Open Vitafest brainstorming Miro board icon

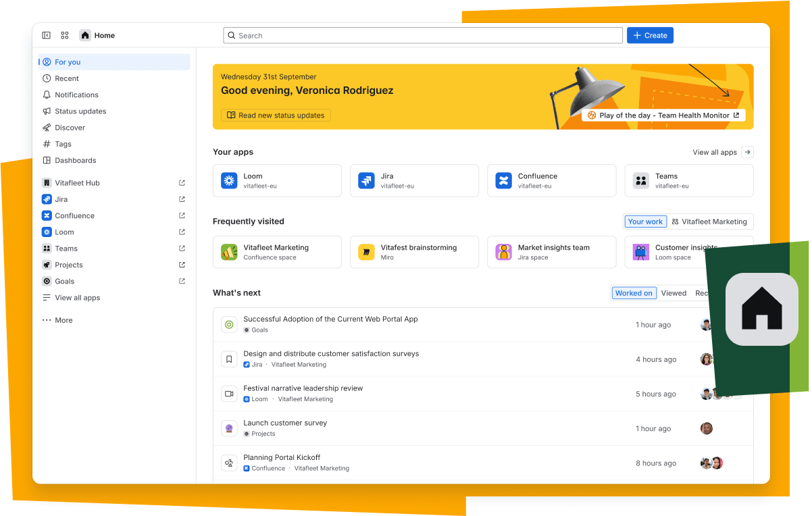coord(366,253)
